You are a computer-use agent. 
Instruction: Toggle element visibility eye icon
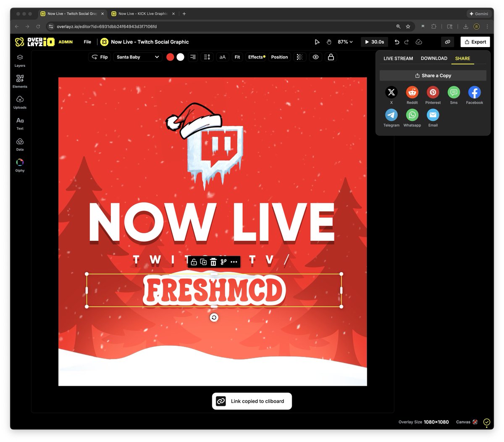click(316, 57)
